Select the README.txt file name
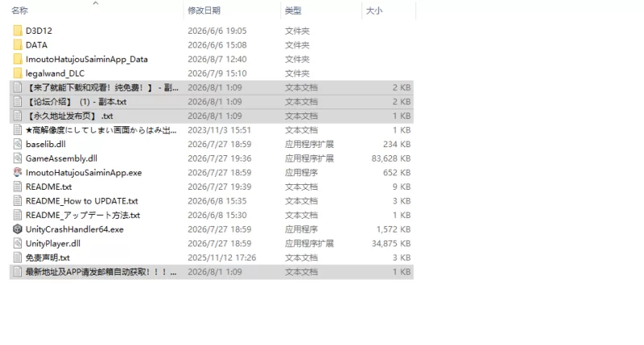The width and height of the screenshot is (644, 345). pos(49,187)
